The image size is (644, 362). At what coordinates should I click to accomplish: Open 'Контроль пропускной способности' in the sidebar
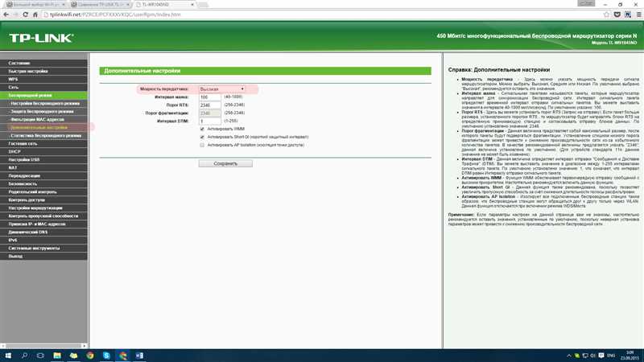point(44,216)
